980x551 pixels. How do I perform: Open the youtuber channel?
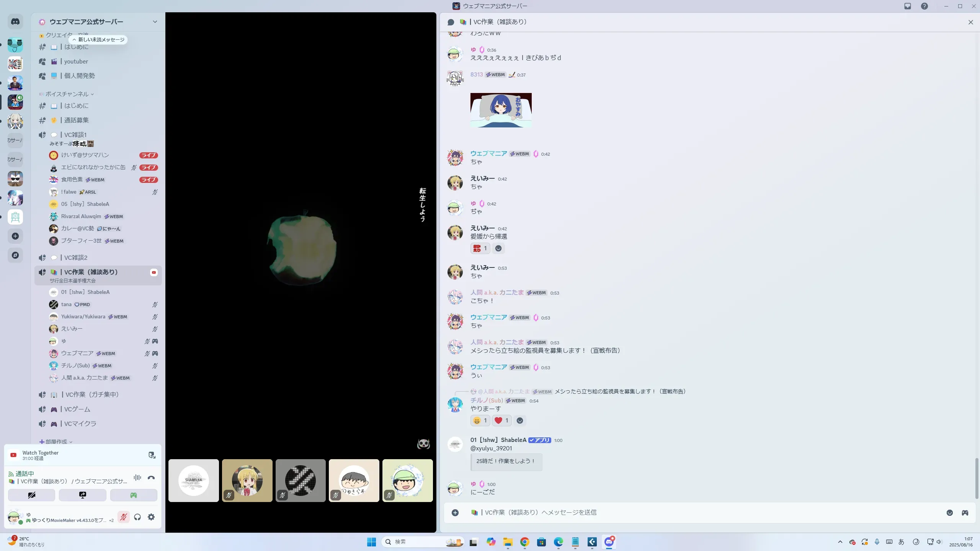pyautogui.click(x=76, y=62)
